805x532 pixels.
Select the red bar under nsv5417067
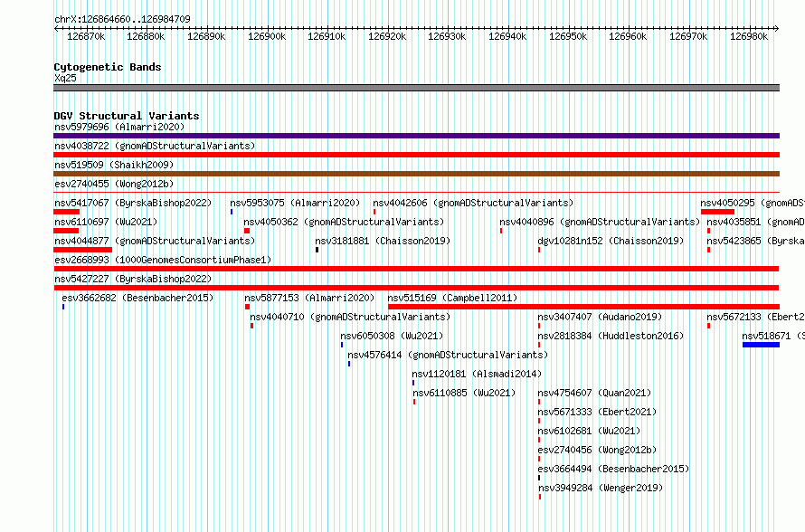tap(67, 212)
